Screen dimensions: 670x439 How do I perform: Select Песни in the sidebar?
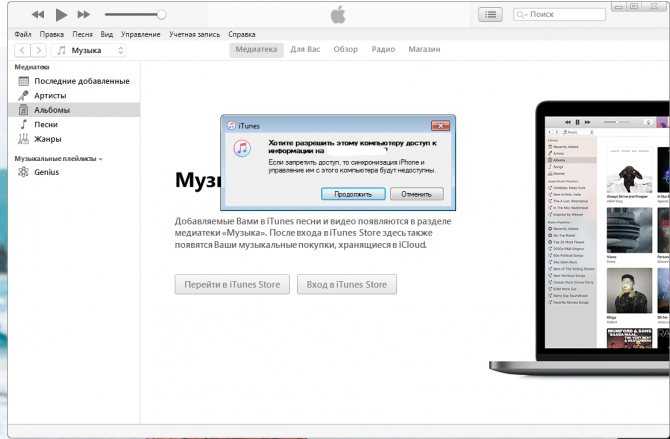point(74,124)
